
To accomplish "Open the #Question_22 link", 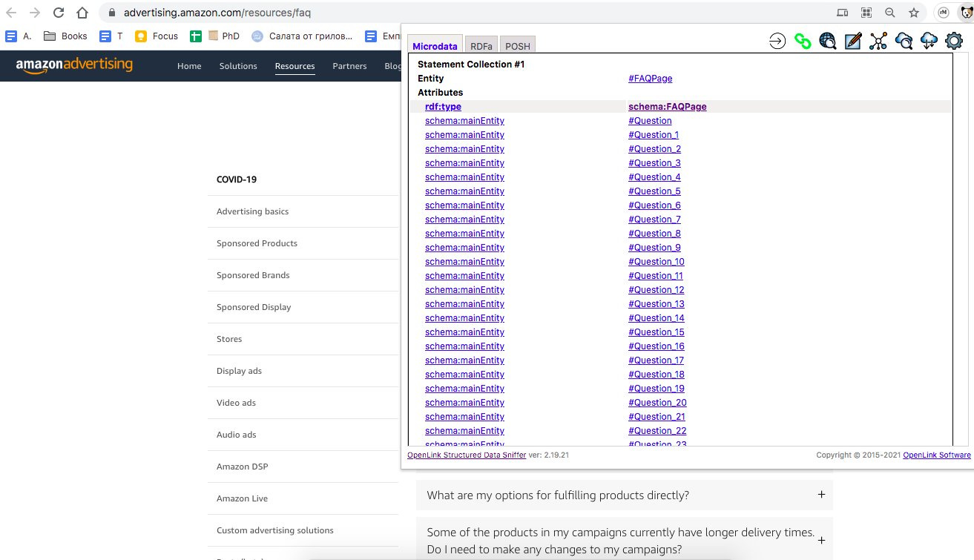I will [657, 430].
